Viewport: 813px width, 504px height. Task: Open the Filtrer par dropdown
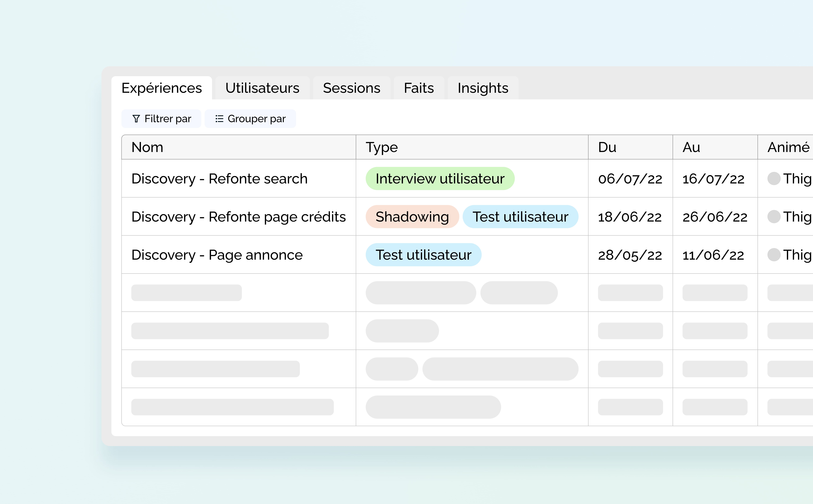161,119
